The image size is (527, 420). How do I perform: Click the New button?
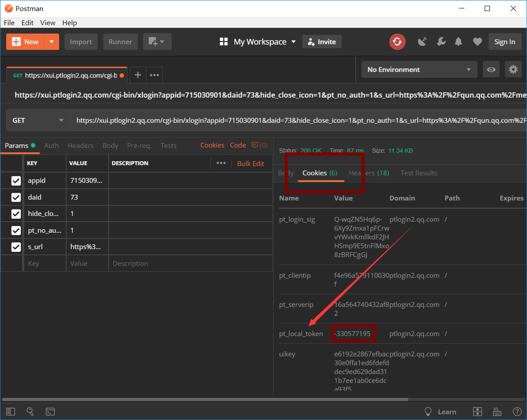click(x=26, y=42)
